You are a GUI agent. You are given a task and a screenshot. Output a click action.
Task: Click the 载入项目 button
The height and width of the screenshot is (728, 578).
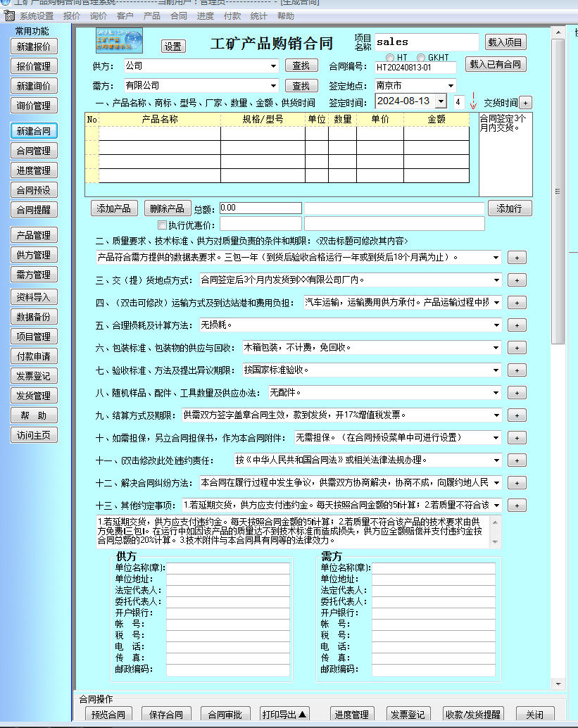coord(505,42)
